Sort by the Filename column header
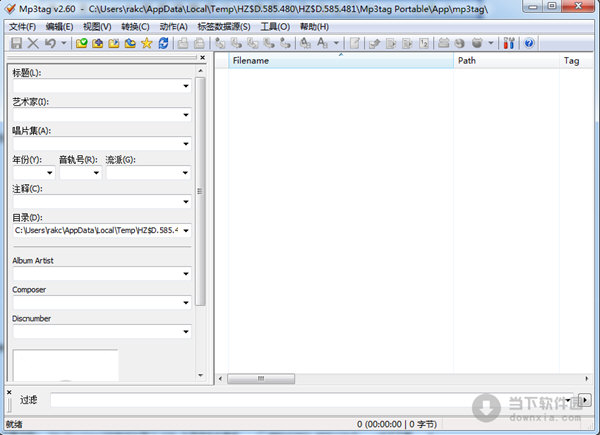The height and width of the screenshot is (435, 600). point(341,60)
